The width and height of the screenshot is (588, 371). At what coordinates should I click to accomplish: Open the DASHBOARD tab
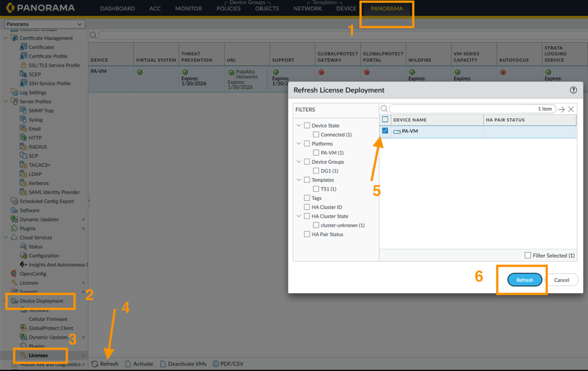117,9
